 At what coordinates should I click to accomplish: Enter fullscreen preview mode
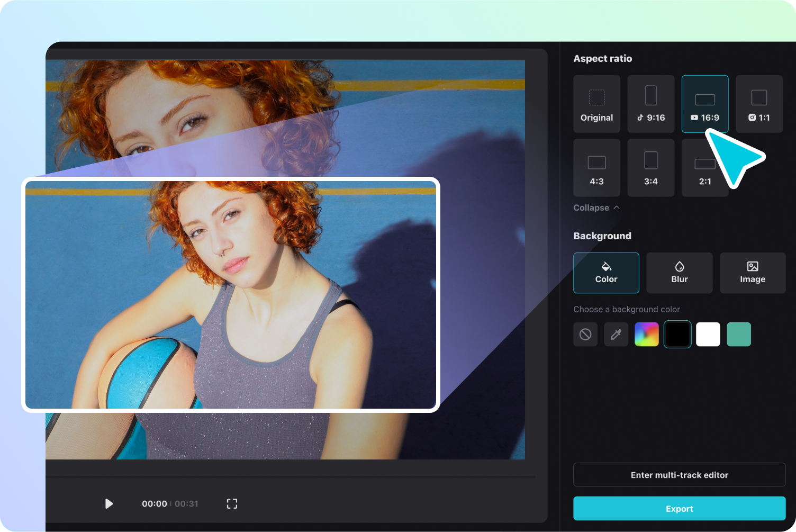(x=232, y=503)
